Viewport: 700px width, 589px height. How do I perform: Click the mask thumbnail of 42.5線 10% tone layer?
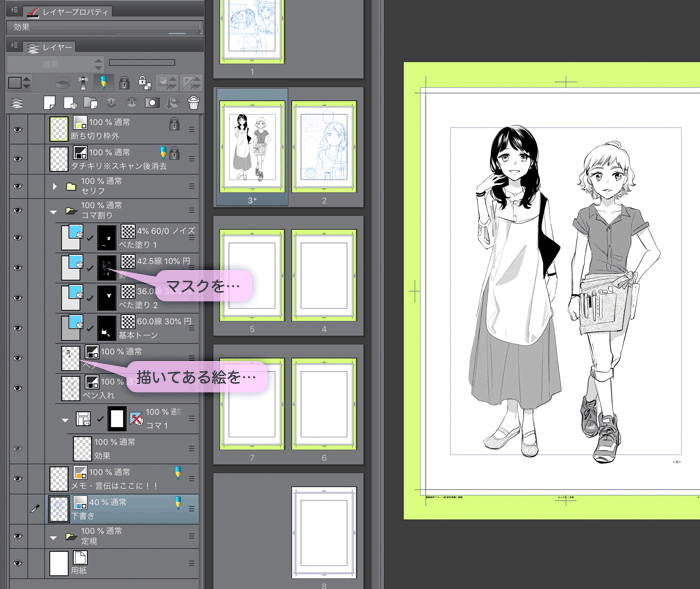[107, 267]
